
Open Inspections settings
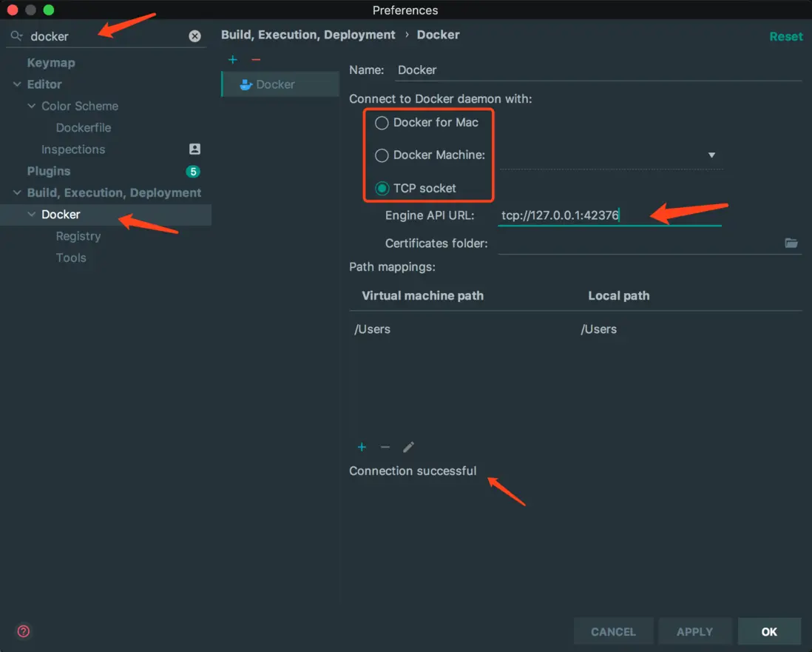coord(73,149)
